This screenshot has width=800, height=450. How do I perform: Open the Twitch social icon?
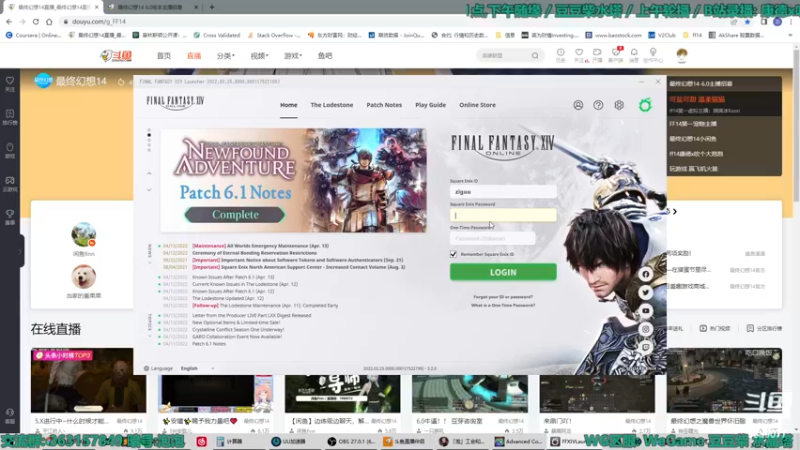tap(645, 347)
